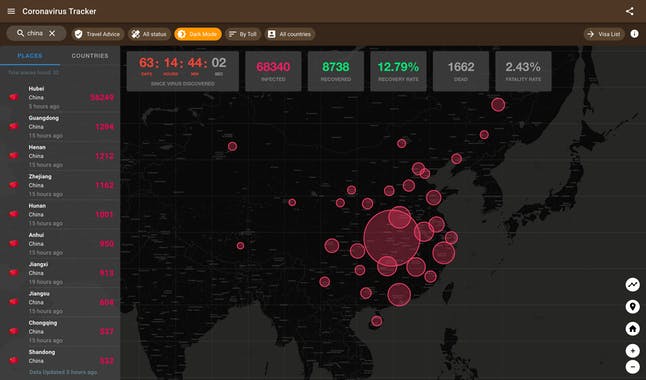Select Guangdong in the places list
Image resolution: width=646 pixels, height=380 pixels.
60,127
